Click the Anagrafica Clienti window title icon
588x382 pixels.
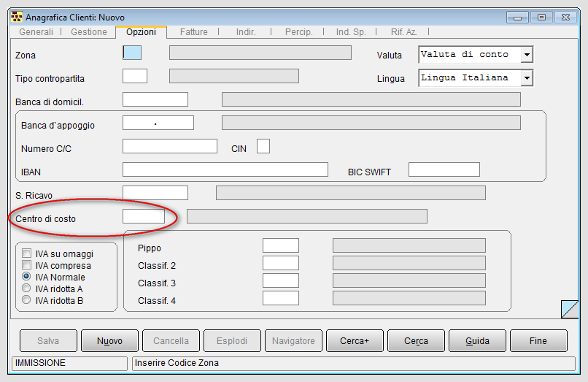(x=17, y=17)
